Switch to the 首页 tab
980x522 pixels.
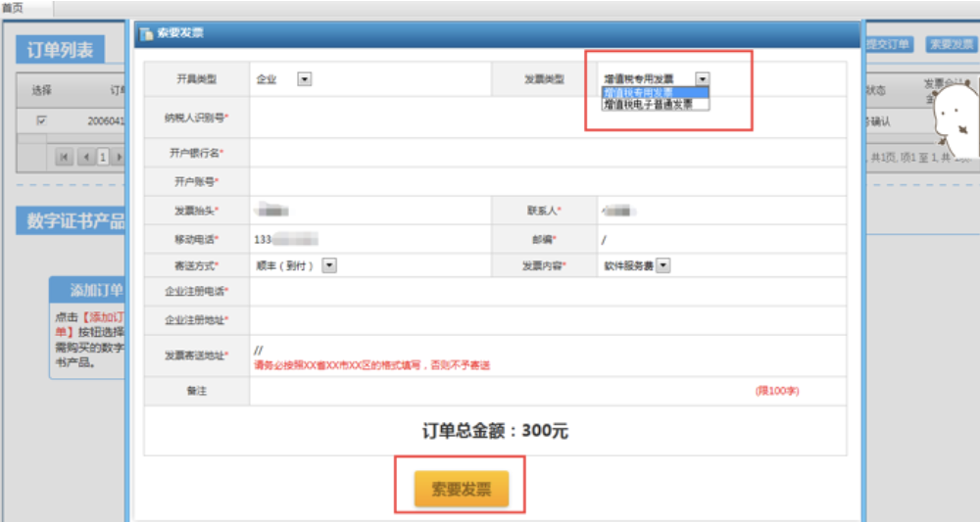click(x=13, y=7)
